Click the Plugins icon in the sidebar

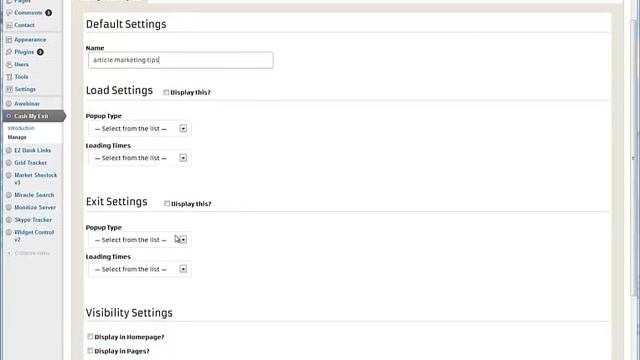click(x=9, y=52)
